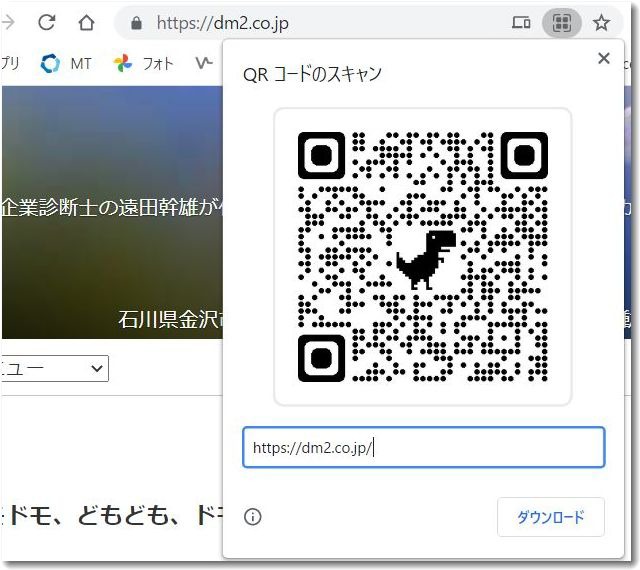Reload the page with refresh icon
The width and height of the screenshot is (640, 570).
[x=47, y=22]
